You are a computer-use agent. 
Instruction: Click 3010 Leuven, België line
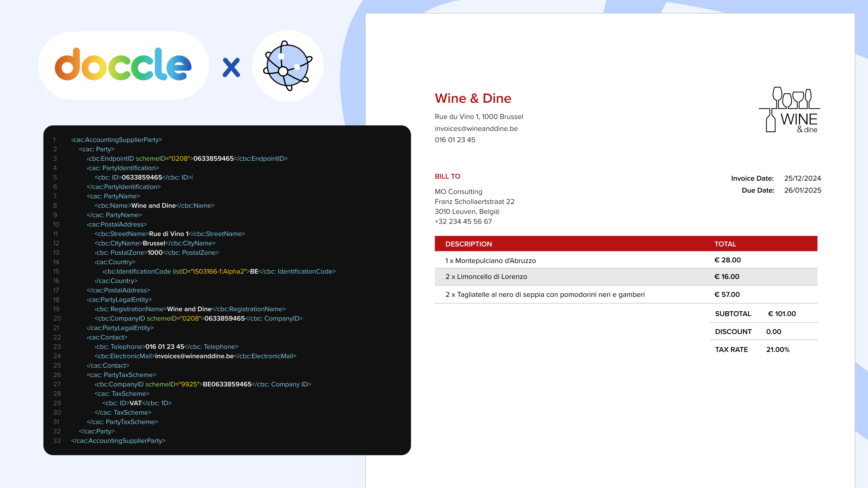(x=467, y=212)
